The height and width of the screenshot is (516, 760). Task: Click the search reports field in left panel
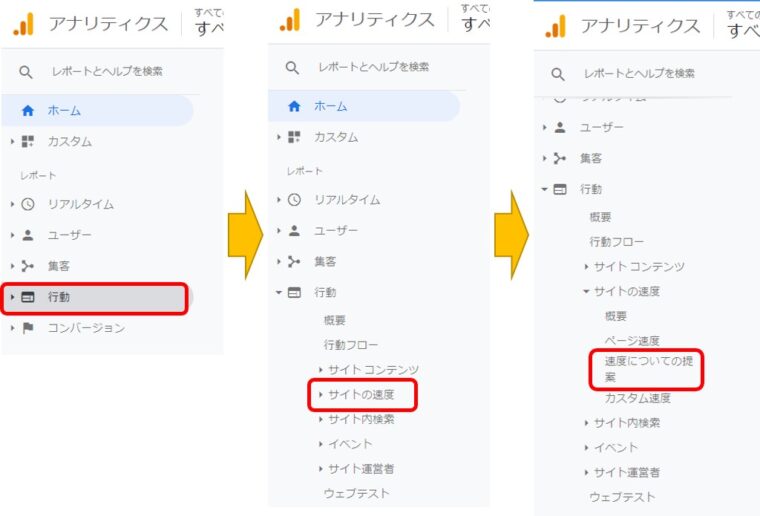point(107,72)
